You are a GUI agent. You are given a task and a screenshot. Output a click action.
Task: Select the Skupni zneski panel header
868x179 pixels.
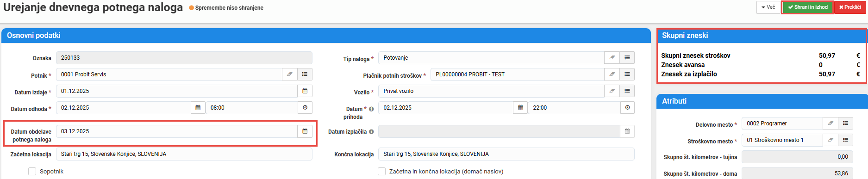762,36
